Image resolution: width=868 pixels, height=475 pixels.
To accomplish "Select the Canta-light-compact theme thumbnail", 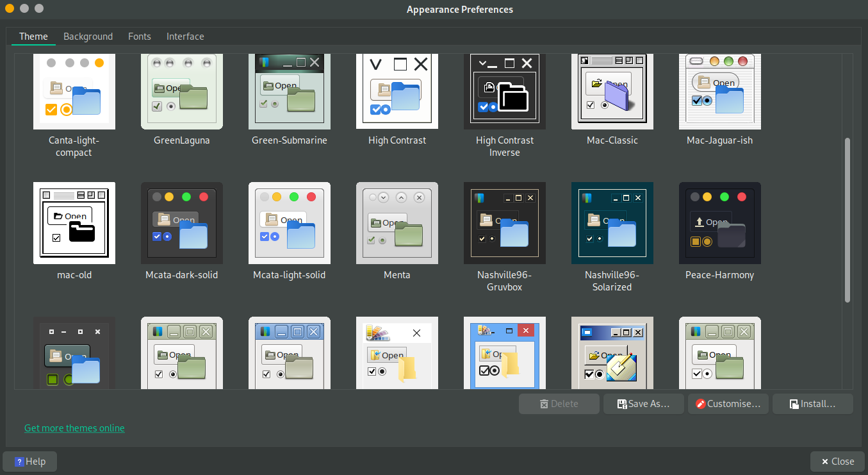I will click(74, 92).
